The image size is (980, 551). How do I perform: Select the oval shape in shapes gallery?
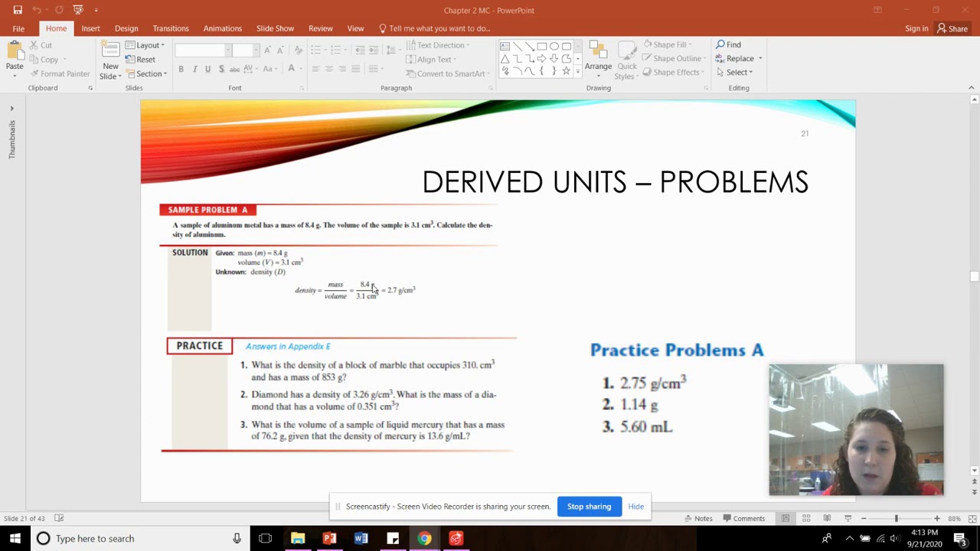click(554, 46)
